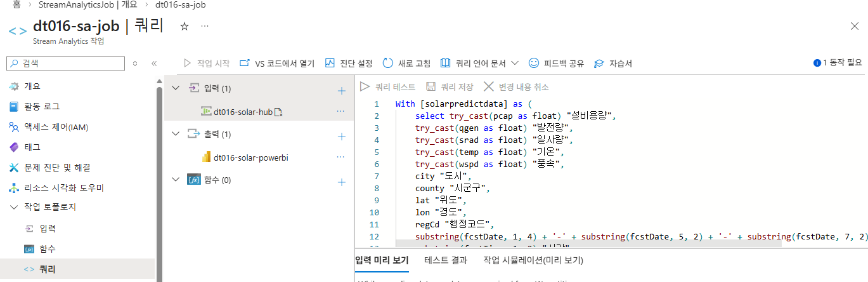The width and height of the screenshot is (868, 282).
Task: Open 쿼리 언어 문서 link
Action: pos(473,64)
